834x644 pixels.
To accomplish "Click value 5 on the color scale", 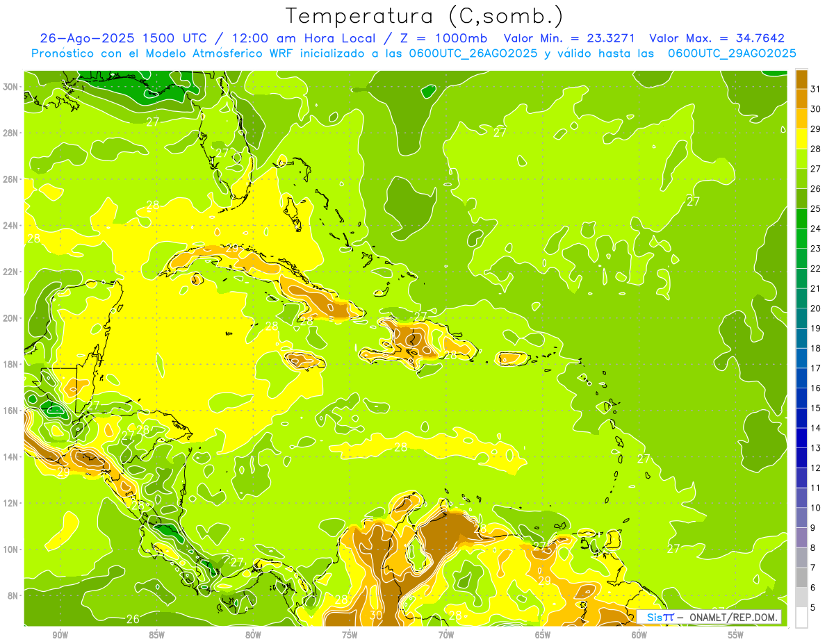I will pyautogui.click(x=813, y=608).
